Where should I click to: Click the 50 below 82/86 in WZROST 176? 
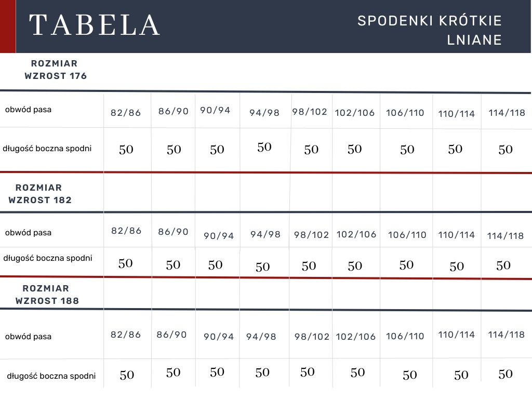[x=126, y=150]
